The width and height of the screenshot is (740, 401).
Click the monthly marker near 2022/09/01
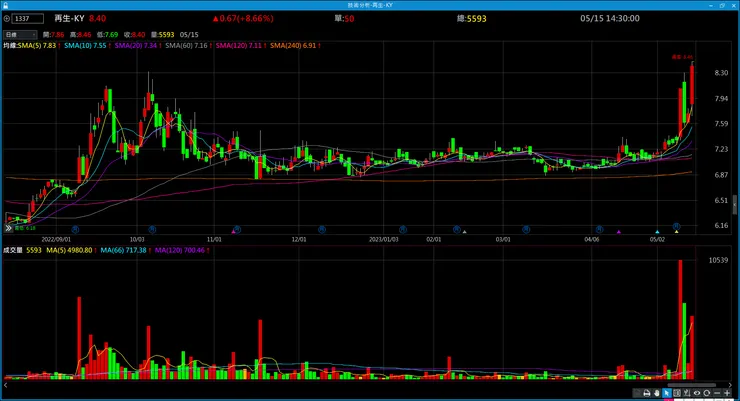(75, 230)
